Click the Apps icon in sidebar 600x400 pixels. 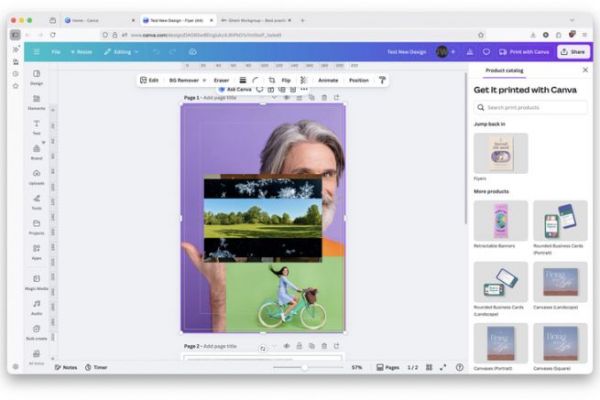pos(37,251)
